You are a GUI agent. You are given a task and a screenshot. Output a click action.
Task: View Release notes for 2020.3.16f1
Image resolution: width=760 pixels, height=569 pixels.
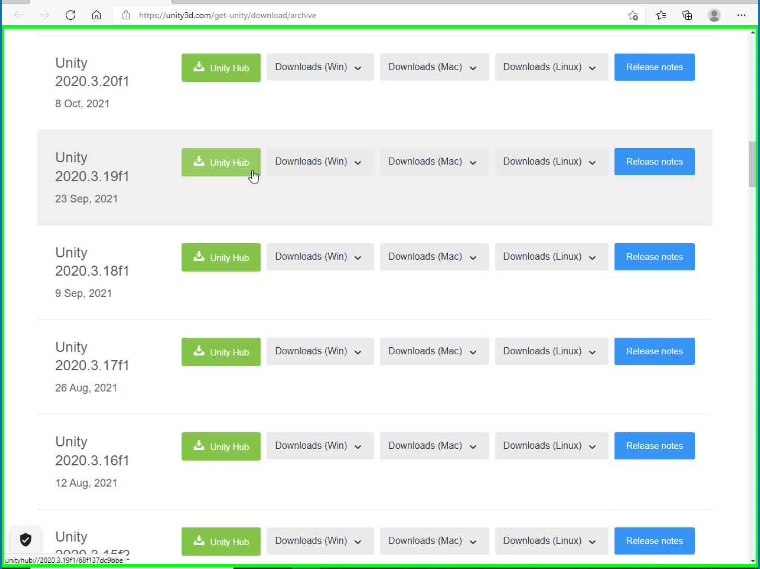[x=654, y=445]
